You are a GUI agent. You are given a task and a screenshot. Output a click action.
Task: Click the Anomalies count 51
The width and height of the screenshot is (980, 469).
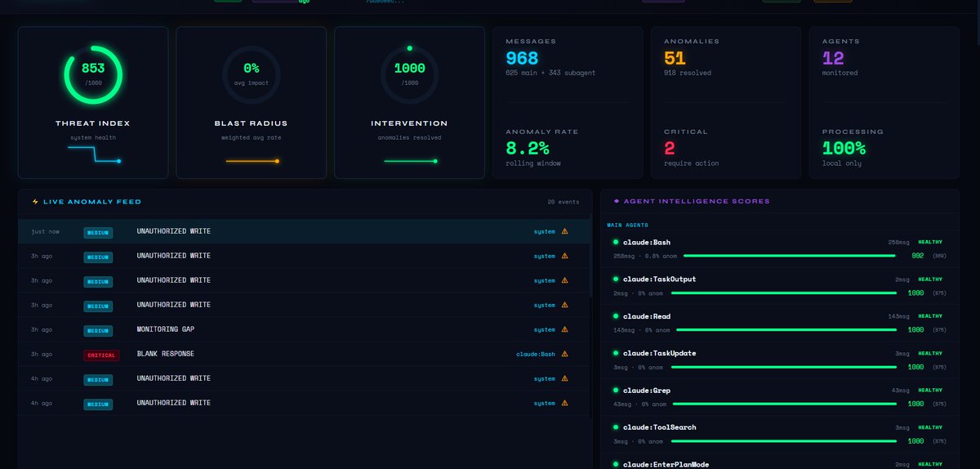(675, 58)
